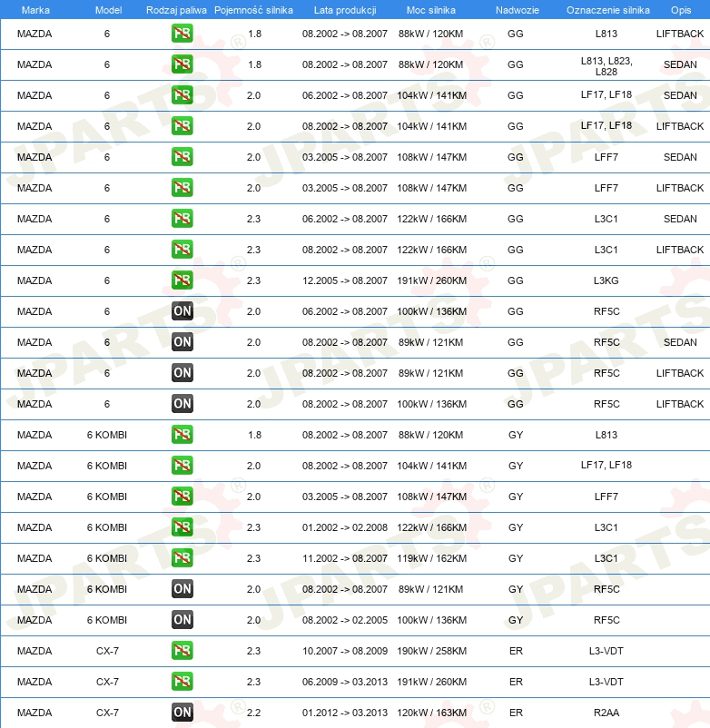Click petrol icon in 6 Kombi LFF7 row

182,497
